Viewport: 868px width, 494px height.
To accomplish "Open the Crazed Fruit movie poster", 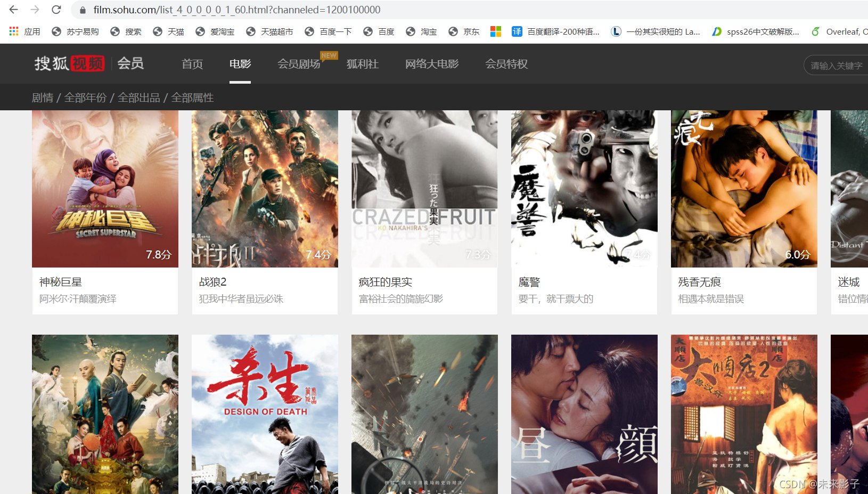I will coord(424,189).
